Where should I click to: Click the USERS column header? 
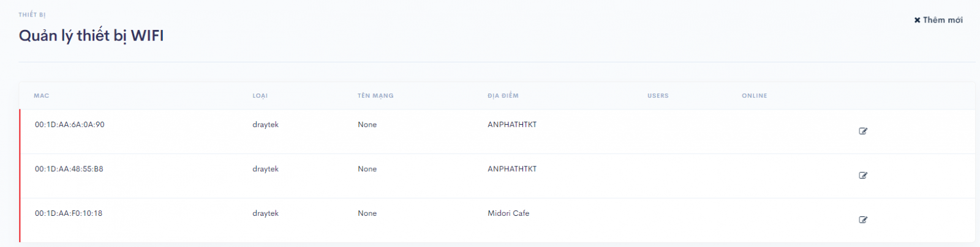coord(658,96)
